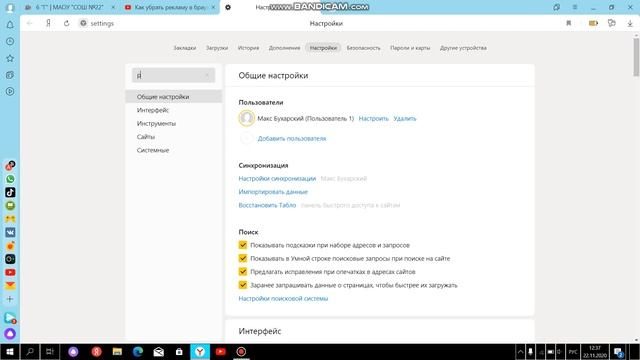Viewport: 640px width, 360px height.
Task: Clear the settings search field with X
Action: 207,76
